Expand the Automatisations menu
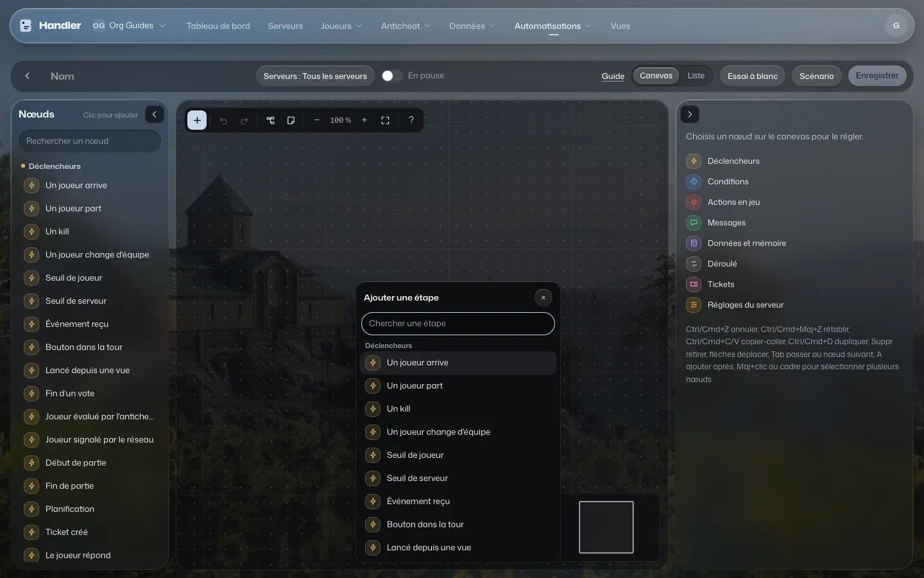 coord(553,26)
